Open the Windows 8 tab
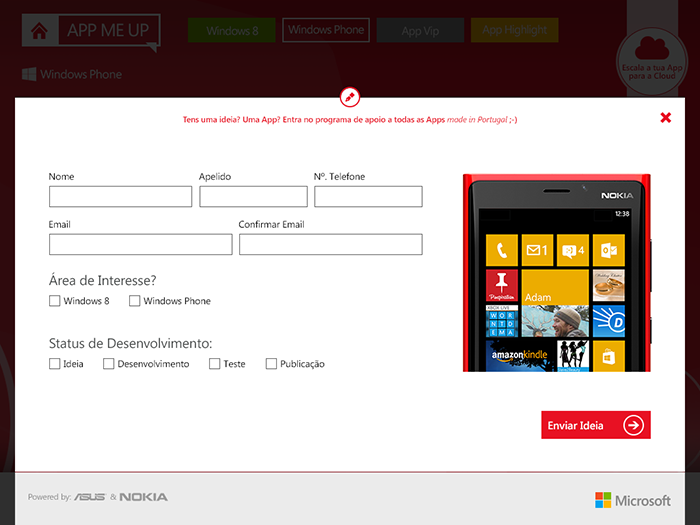700x525 pixels. [232, 30]
